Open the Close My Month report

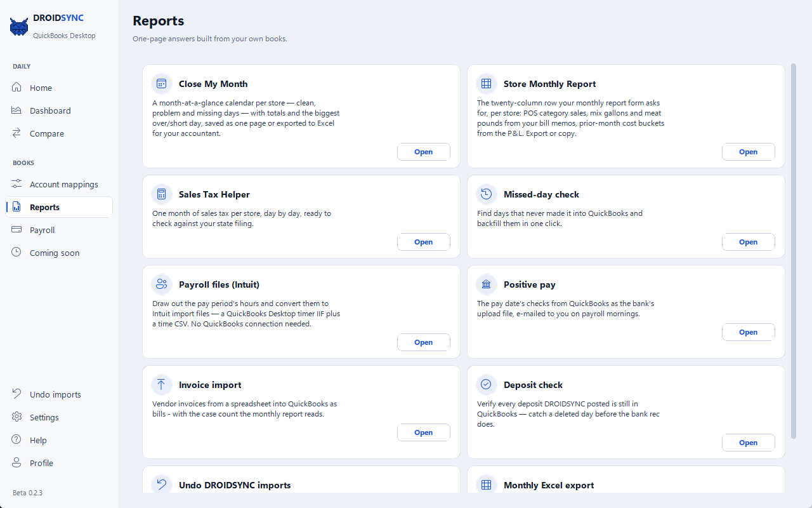click(x=424, y=152)
